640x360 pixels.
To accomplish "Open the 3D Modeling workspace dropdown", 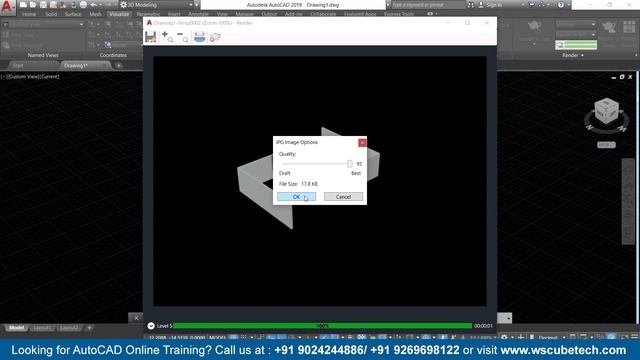I will 157,5.
